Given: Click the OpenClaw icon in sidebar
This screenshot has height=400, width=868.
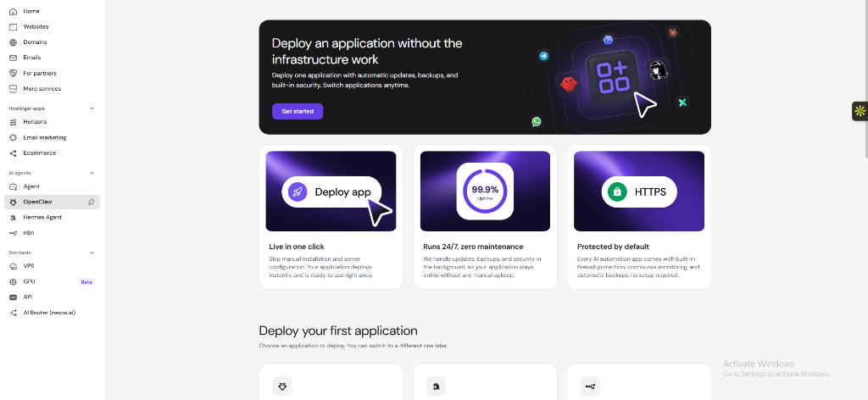Looking at the screenshot, I should pyautogui.click(x=14, y=202).
